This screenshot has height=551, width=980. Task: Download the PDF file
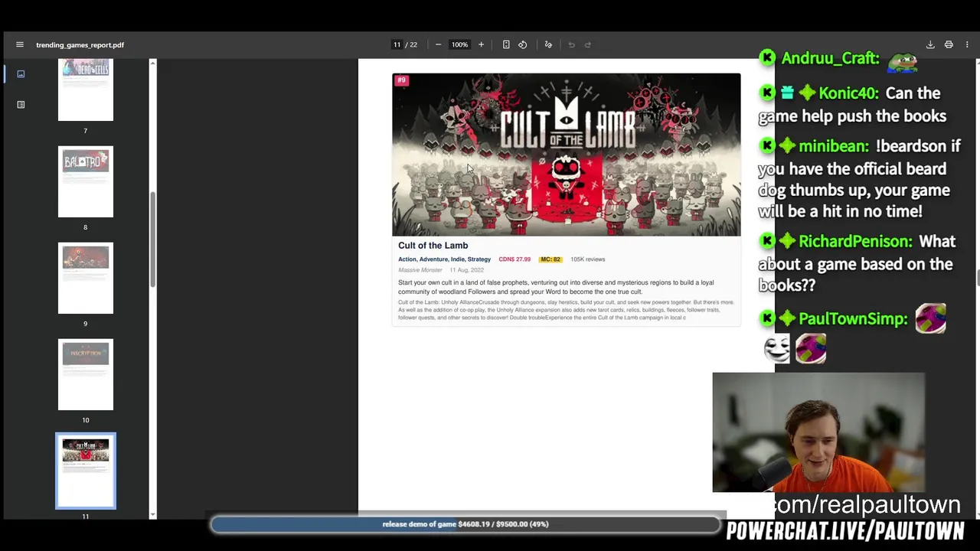tap(930, 44)
